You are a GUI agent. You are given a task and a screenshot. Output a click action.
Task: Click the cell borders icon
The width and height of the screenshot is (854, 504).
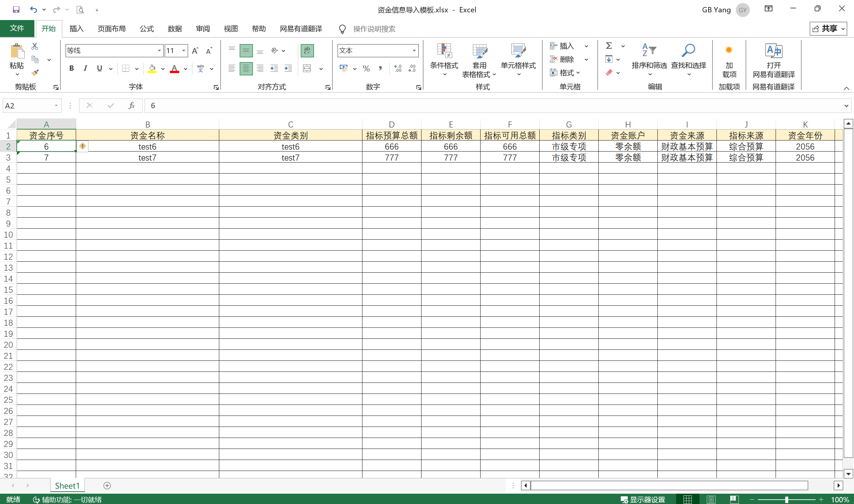tap(125, 69)
